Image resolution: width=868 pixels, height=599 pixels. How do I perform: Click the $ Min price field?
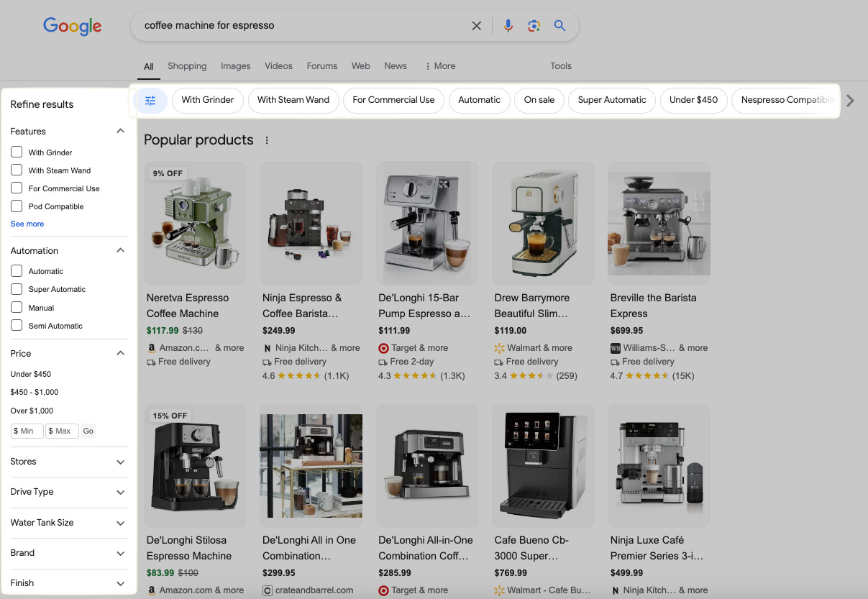coord(27,431)
